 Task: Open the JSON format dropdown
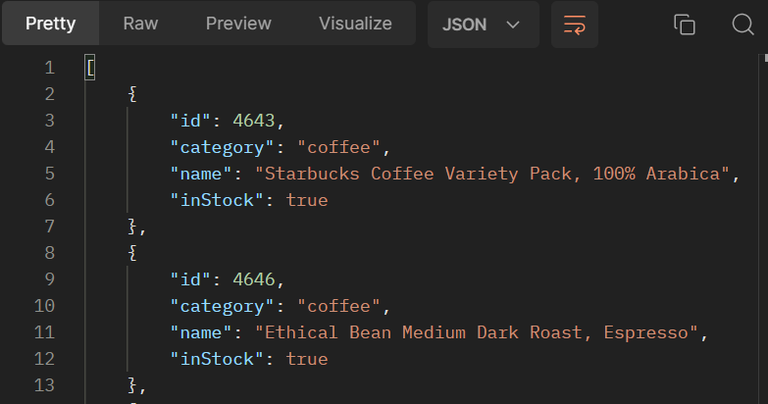point(483,24)
